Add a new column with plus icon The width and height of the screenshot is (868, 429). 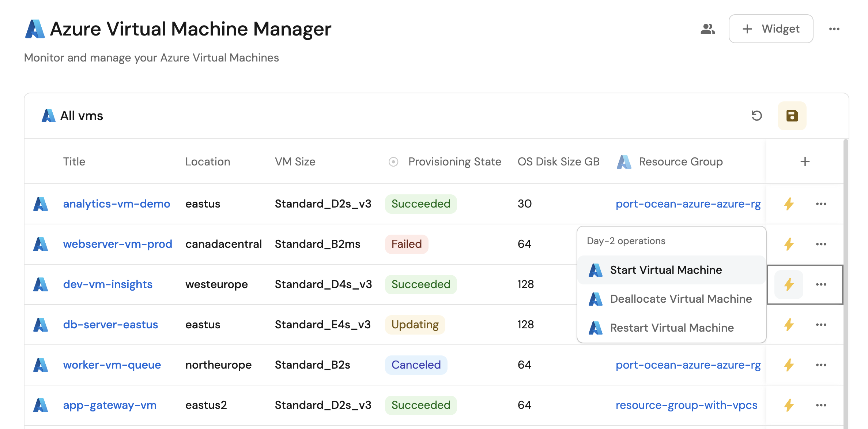tap(805, 161)
